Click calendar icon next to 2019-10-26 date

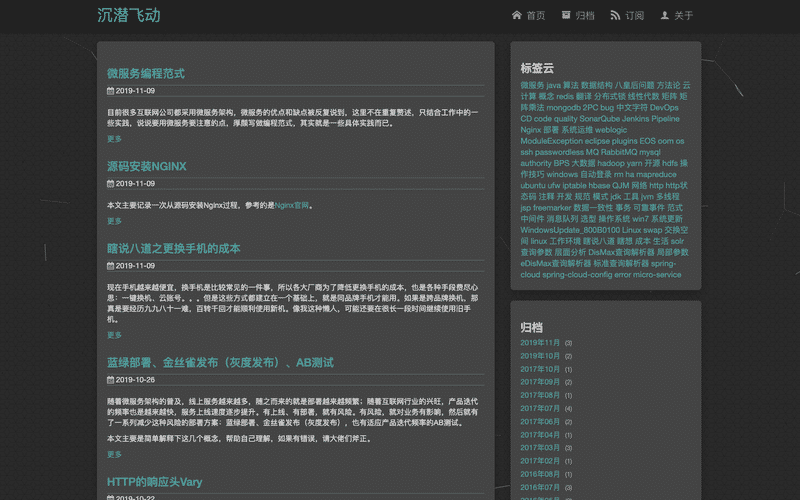[x=110, y=380]
